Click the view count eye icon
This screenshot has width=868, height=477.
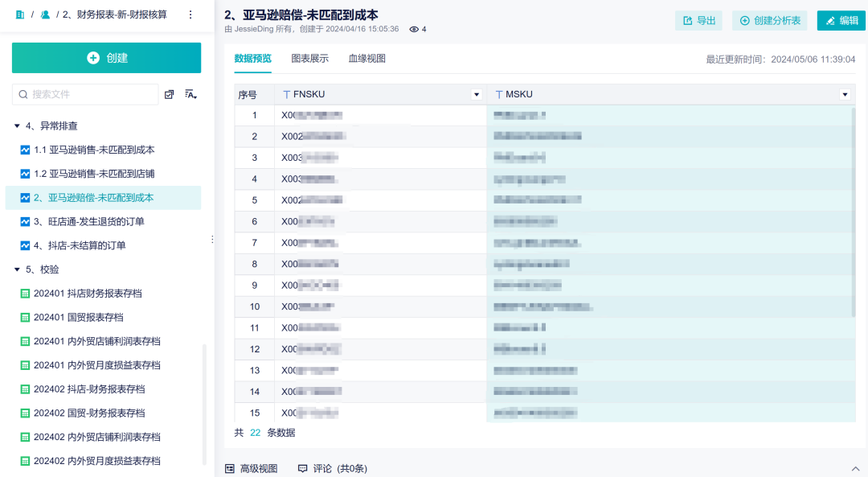click(x=414, y=30)
